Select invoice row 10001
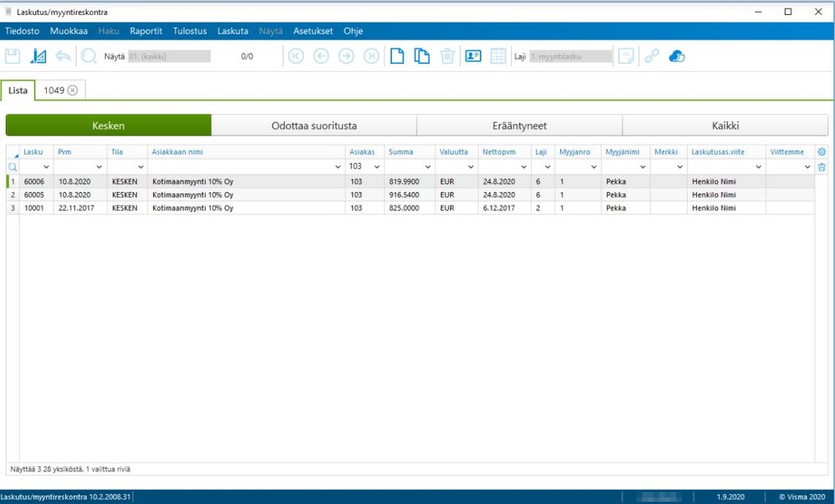This screenshot has height=504, width=835. pos(410,208)
